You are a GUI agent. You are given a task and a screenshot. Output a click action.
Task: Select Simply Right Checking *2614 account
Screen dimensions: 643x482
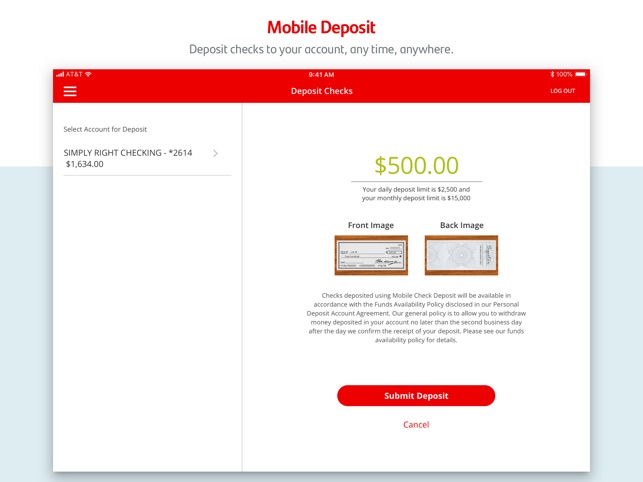(147, 158)
